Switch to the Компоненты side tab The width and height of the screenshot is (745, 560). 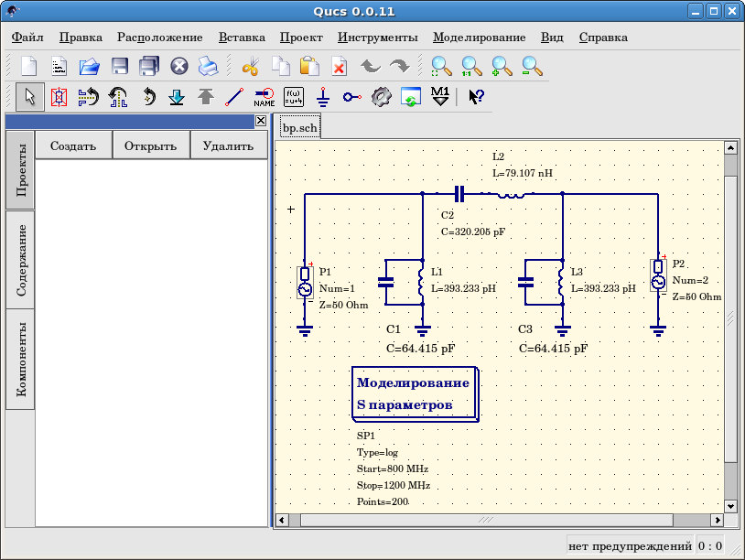[20, 361]
